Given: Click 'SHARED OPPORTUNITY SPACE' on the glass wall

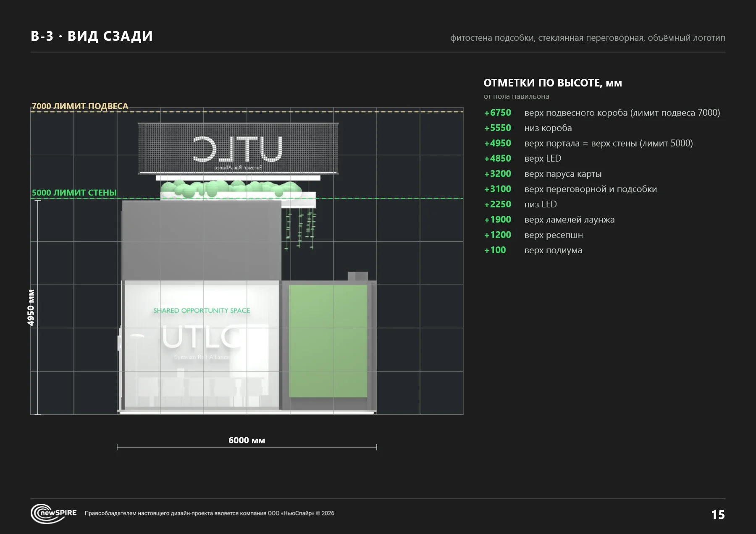Looking at the screenshot, I should [202, 311].
